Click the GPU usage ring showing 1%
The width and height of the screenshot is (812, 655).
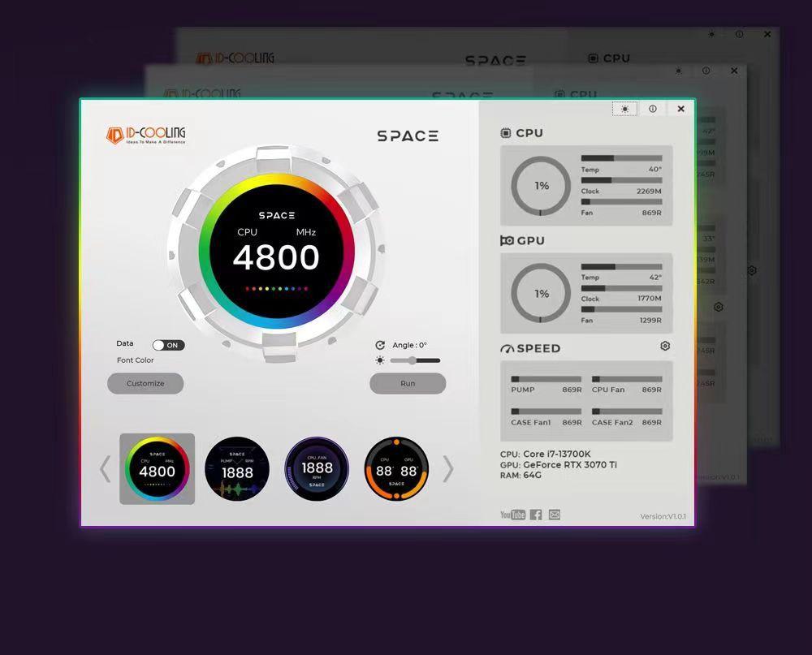(541, 294)
